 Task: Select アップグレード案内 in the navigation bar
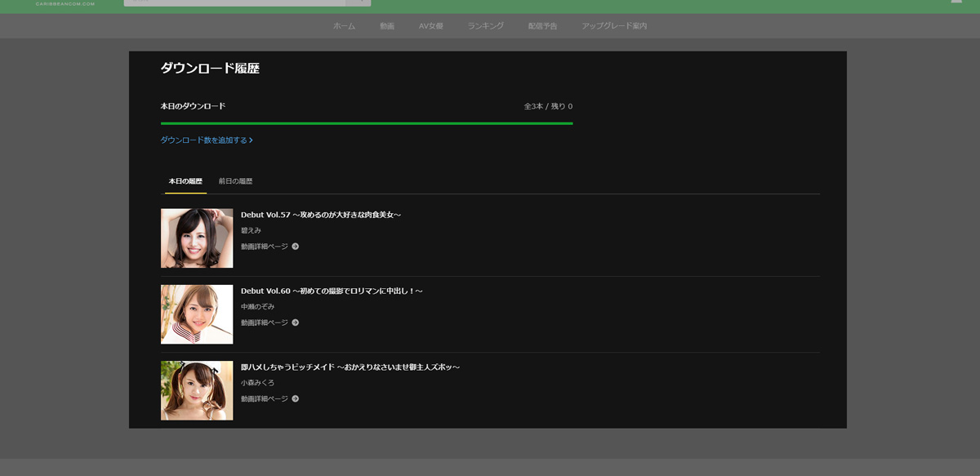614,26
